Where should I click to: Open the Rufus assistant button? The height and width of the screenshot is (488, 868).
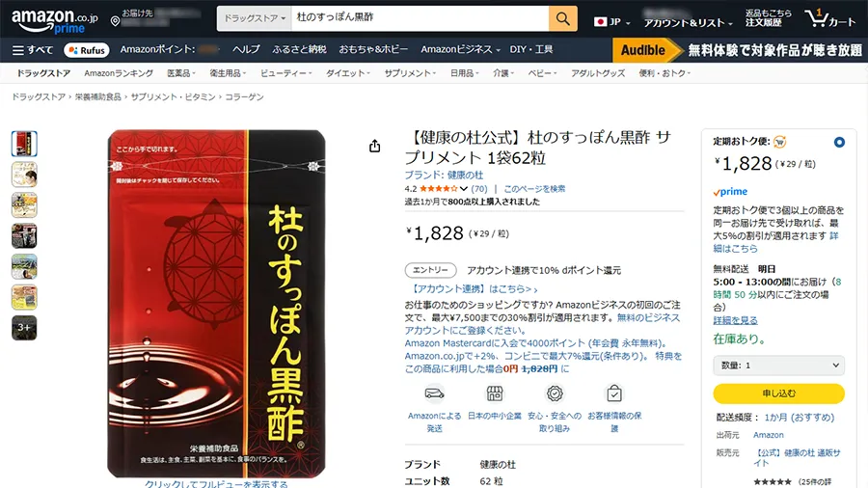tap(87, 50)
